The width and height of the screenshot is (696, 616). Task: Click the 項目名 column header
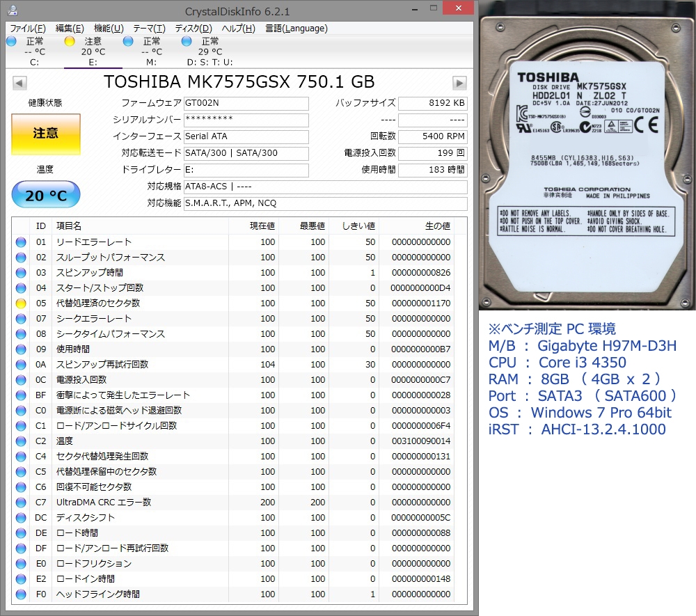point(141,226)
